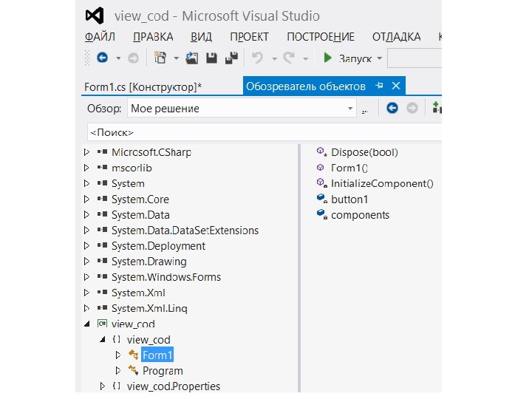The width and height of the screenshot is (532, 399).
Task: Click the empty combo box beside Запуск
Action: tap(415, 58)
